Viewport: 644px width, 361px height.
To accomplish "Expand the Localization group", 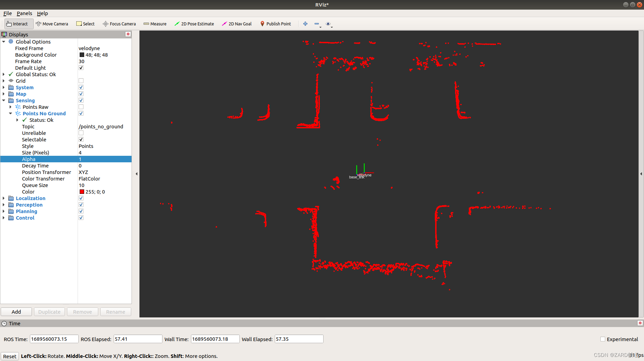I will tap(4, 198).
